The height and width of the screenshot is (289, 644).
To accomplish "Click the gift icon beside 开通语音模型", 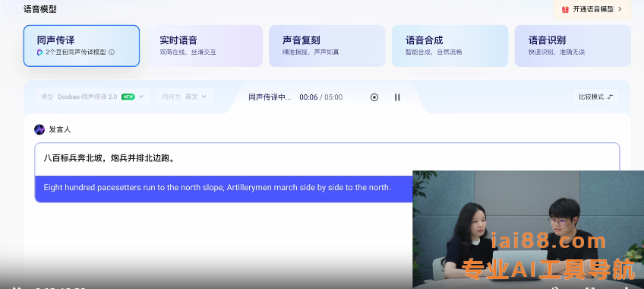I will coord(566,9).
